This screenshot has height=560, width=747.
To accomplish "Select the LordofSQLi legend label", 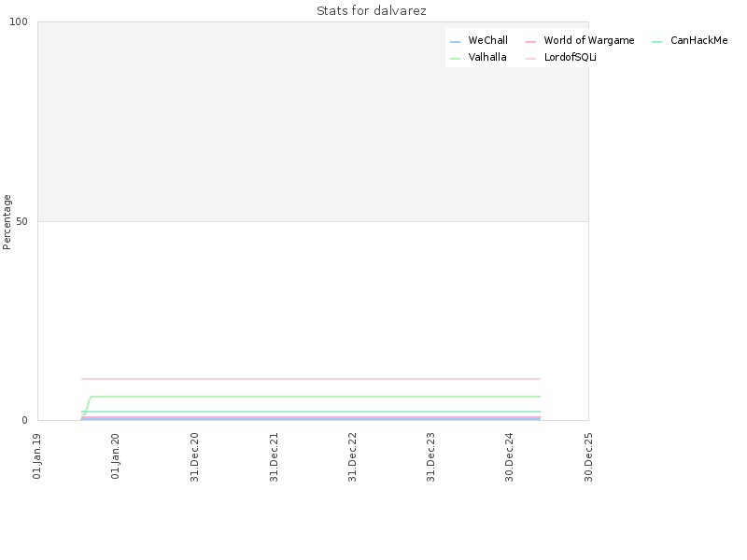I will (571, 57).
